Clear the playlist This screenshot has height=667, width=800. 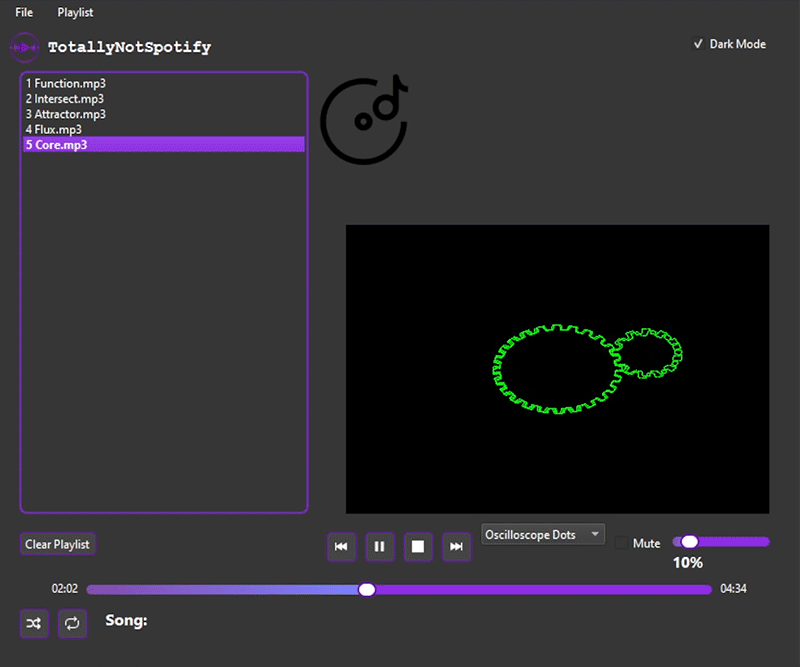[57, 543]
